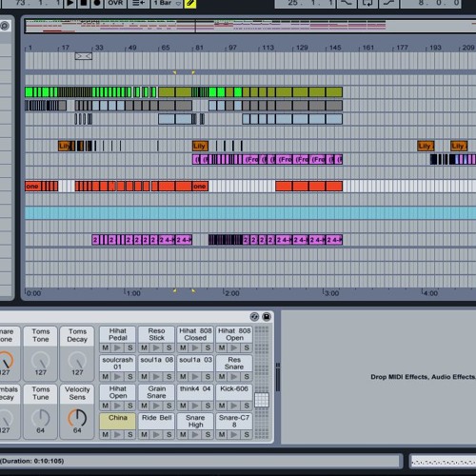476x476 pixels.
Task: Mute the Res Snare pad
Action: [x=222, y=377]
